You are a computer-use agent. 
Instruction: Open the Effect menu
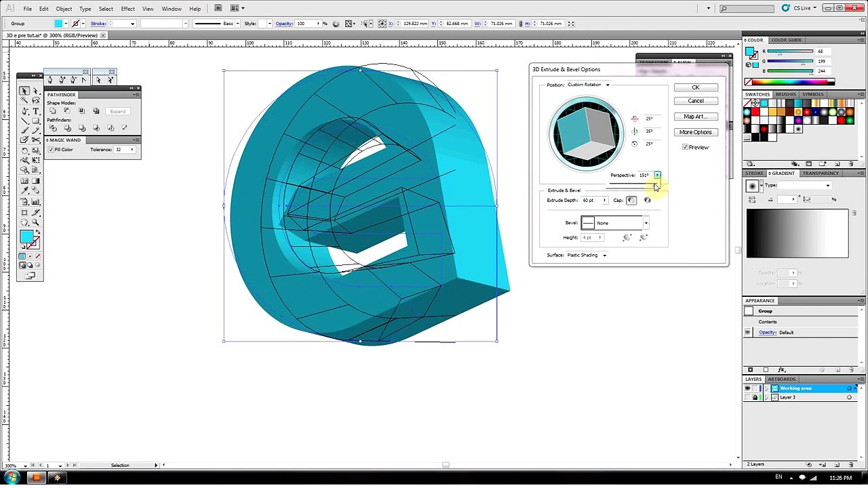pyautogui.click(x=127, y=9)
